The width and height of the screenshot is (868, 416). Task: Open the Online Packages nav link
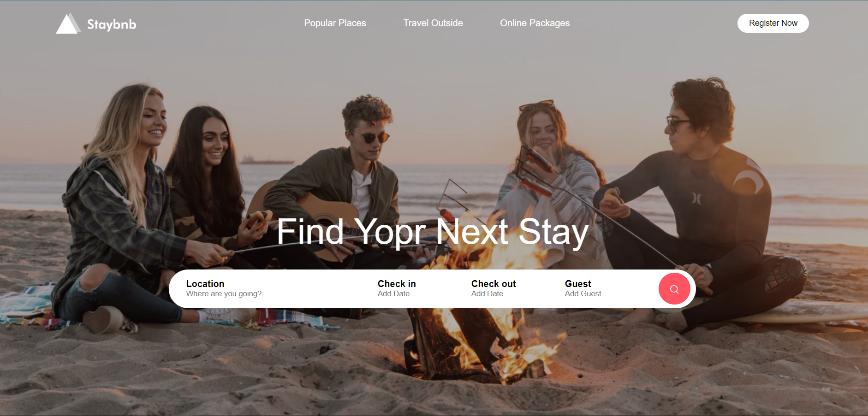535,23
